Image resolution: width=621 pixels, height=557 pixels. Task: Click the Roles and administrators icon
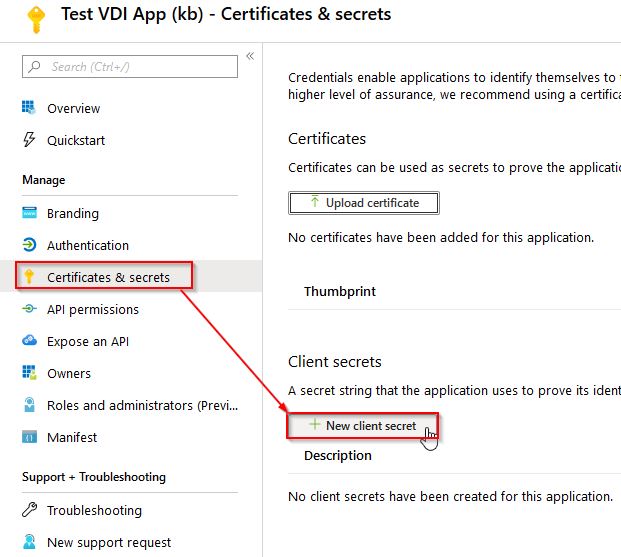pyautogui.click(x=29, y=405)
